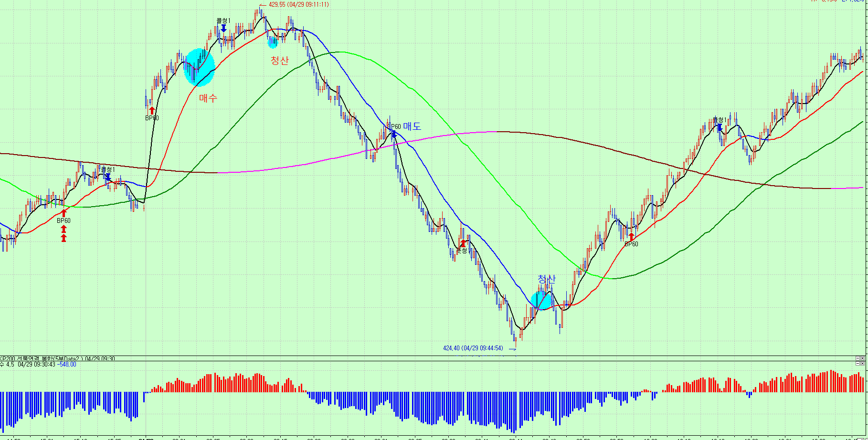Click the blue down arrow under top 콜청1
The image size is (868, 440).
point(223,28)
